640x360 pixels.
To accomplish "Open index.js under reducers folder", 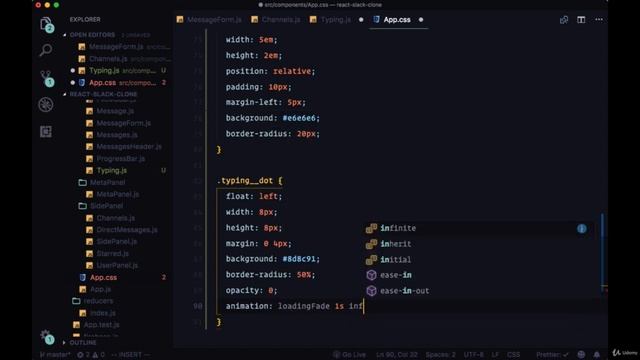I will tap(102, 313).
